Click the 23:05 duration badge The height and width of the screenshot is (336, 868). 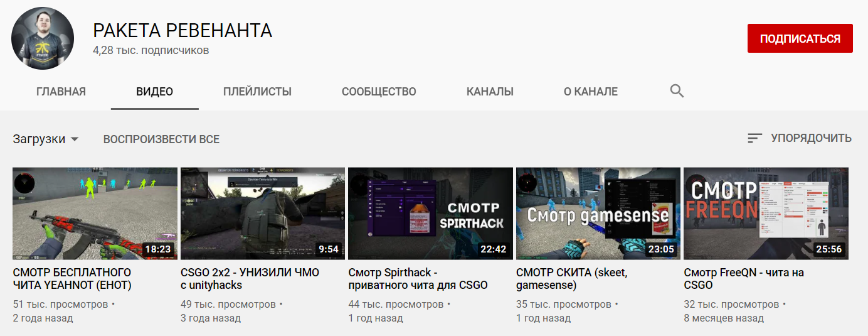click(661, 249)
